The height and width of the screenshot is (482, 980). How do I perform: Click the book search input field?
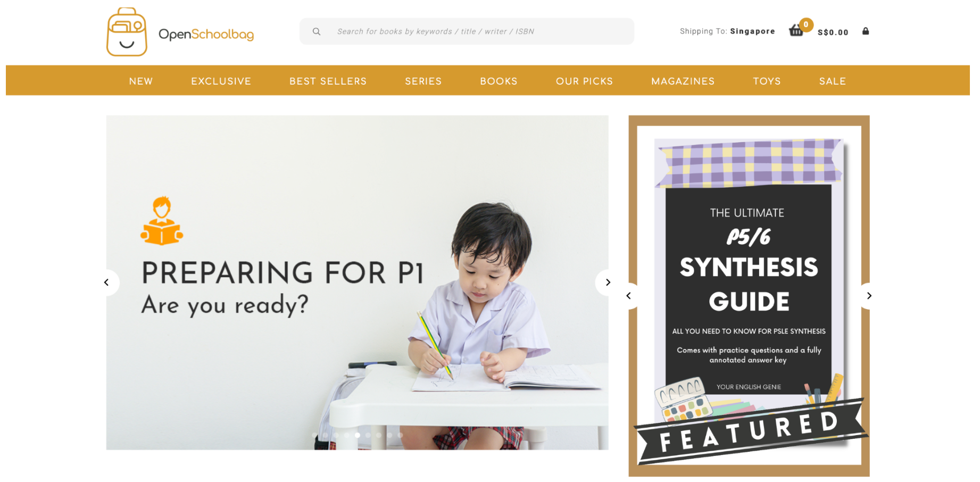[x=467, y=31]
